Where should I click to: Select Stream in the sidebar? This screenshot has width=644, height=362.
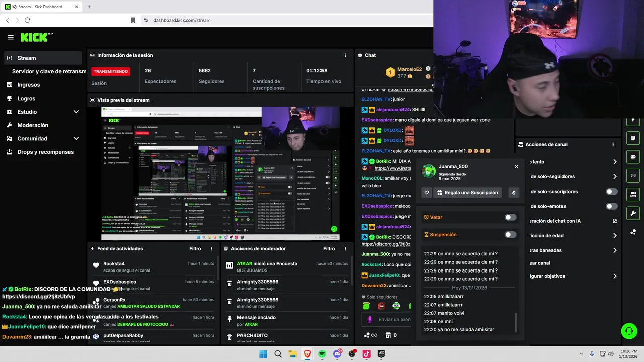click(42, 58)
